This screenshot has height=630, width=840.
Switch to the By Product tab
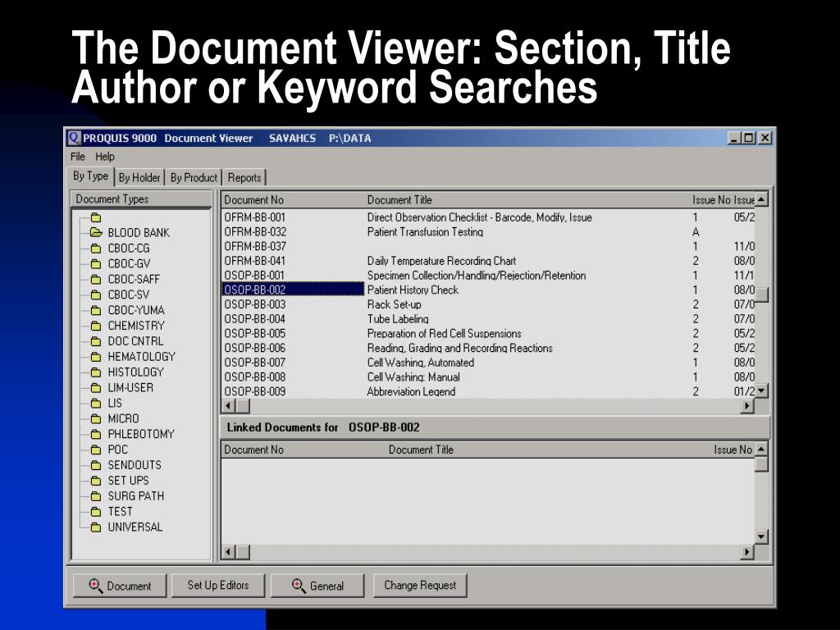click(194, 177)
